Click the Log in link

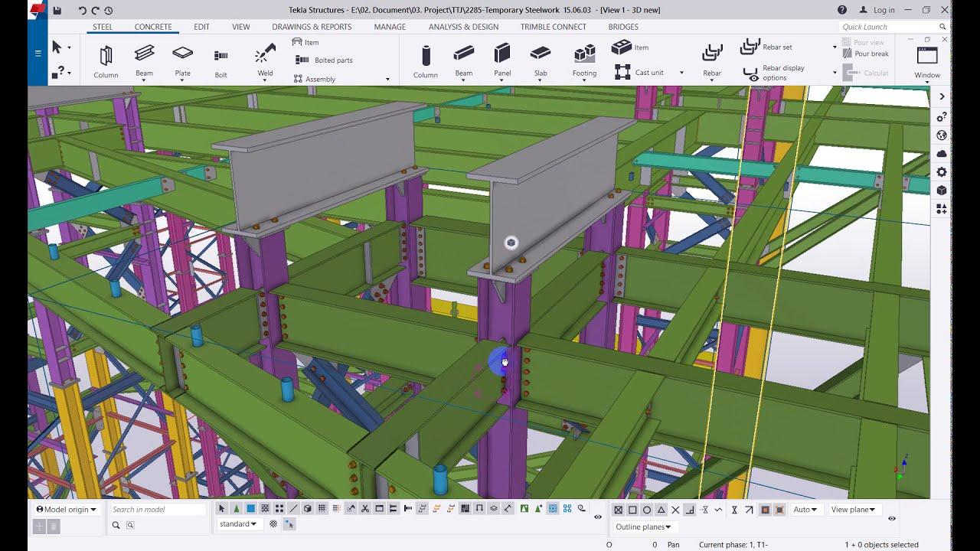point(877,10)
